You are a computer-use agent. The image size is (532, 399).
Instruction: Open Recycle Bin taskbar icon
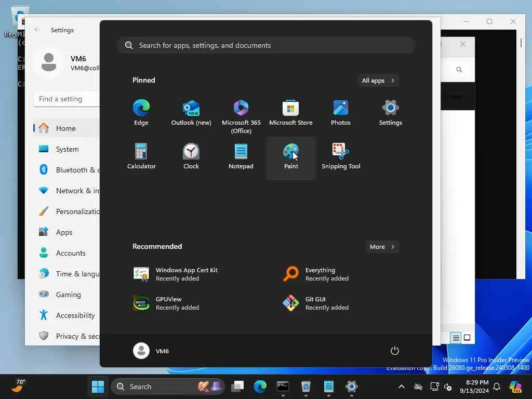point(305,387)
